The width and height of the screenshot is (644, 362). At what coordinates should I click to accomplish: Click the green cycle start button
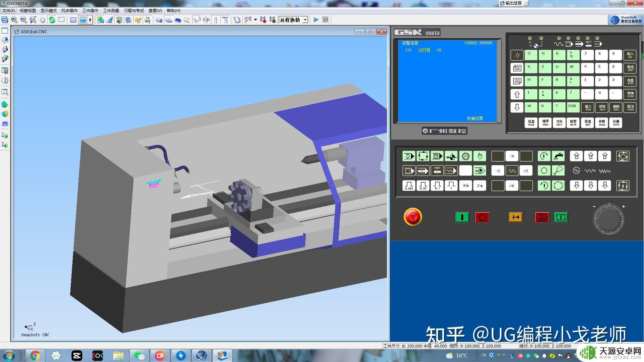tap(462, 217)
